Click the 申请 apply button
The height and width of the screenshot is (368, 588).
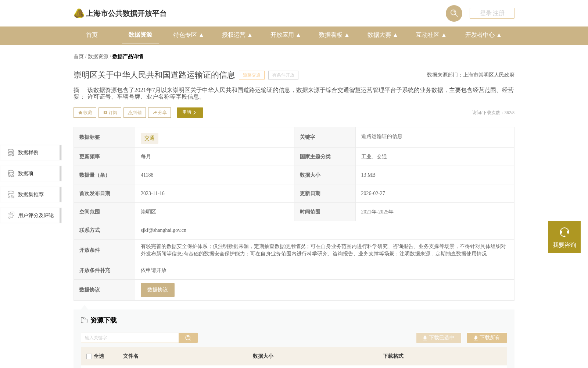190,113
